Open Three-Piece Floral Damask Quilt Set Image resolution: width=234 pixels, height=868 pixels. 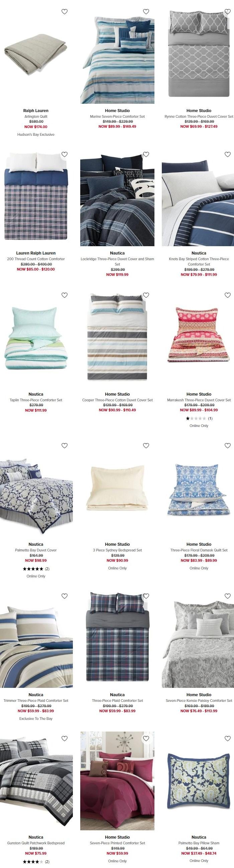(x=199, y=550)
